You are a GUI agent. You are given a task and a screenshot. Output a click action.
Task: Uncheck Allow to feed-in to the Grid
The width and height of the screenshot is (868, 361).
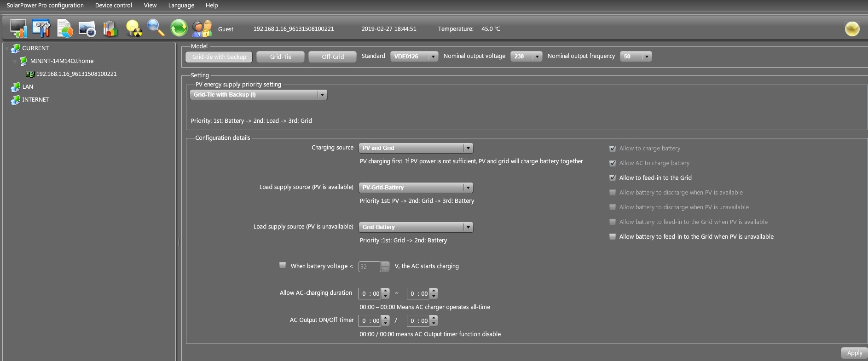click(612, 178)
